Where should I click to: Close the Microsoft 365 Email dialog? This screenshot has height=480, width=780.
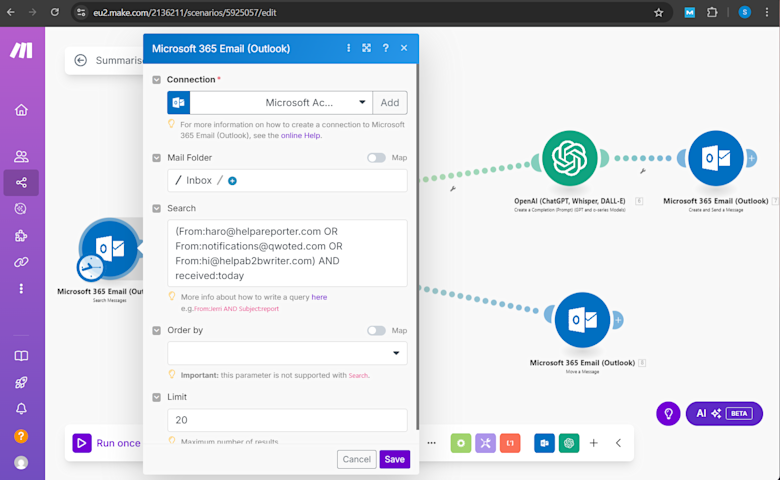404,48
